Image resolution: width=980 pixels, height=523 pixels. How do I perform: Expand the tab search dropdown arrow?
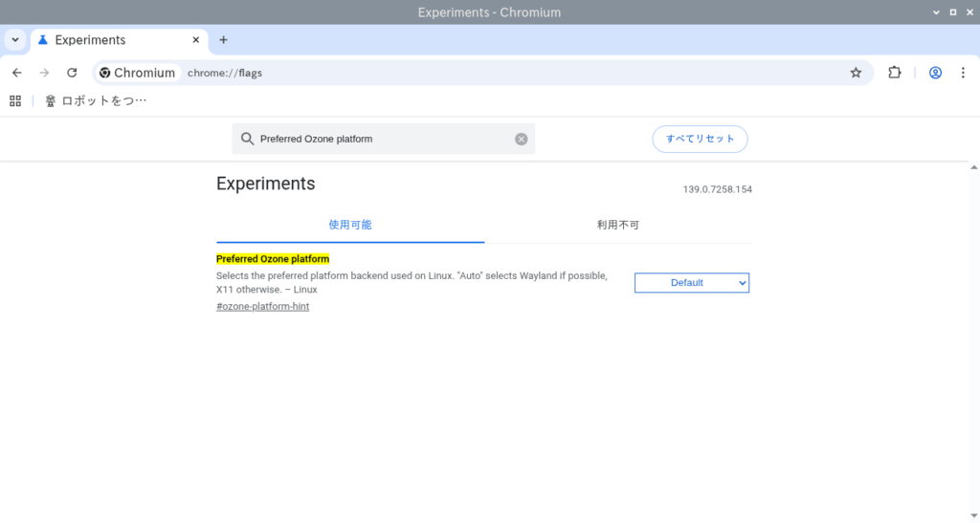click(15, 40)
